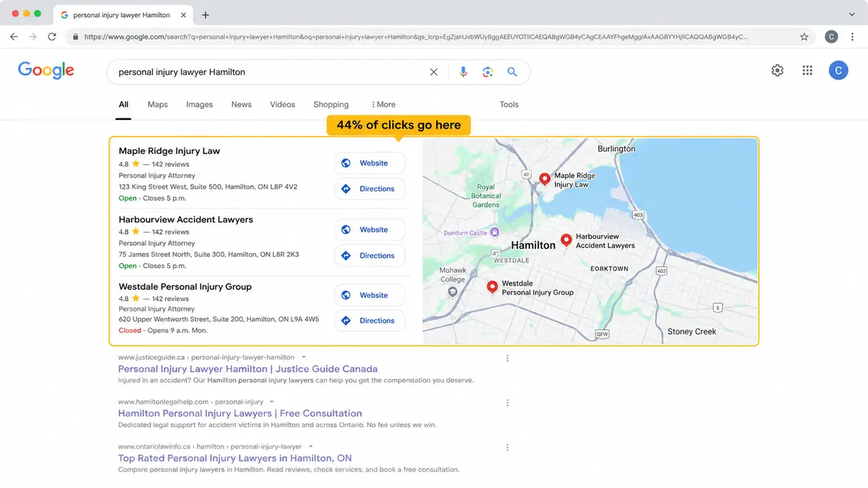868x488 pixels.
Task: Click the site info icon beside the URL
Action: [75, 36]
